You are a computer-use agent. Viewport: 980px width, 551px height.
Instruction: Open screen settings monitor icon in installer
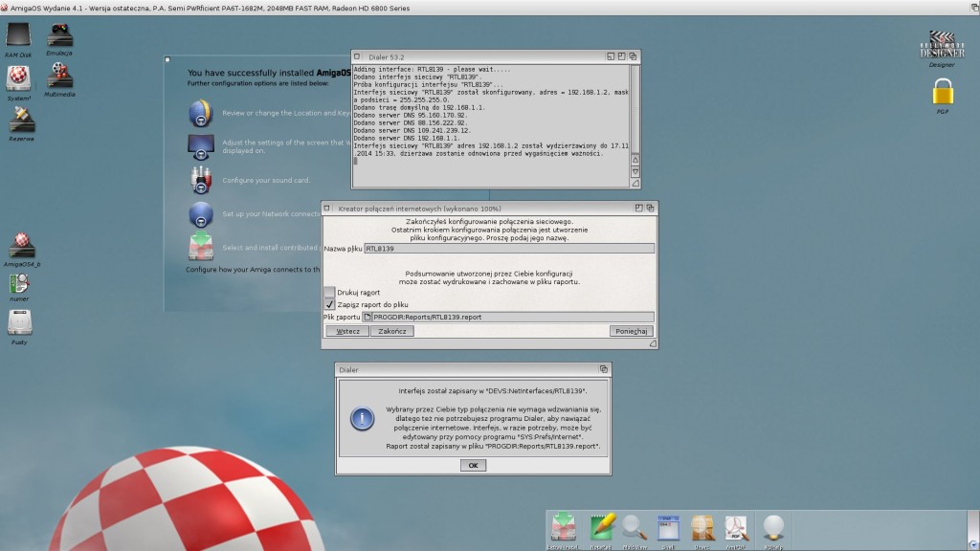coord(201,146)
